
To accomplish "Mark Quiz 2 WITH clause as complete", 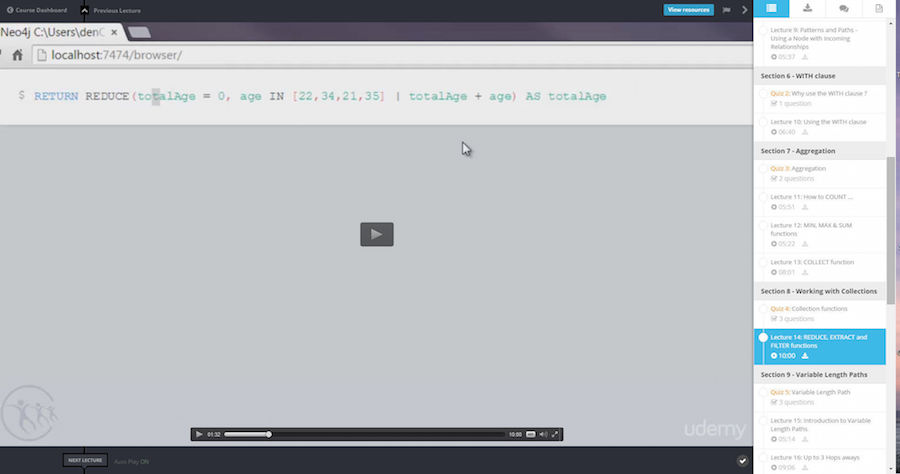I will tap(763, 94).
